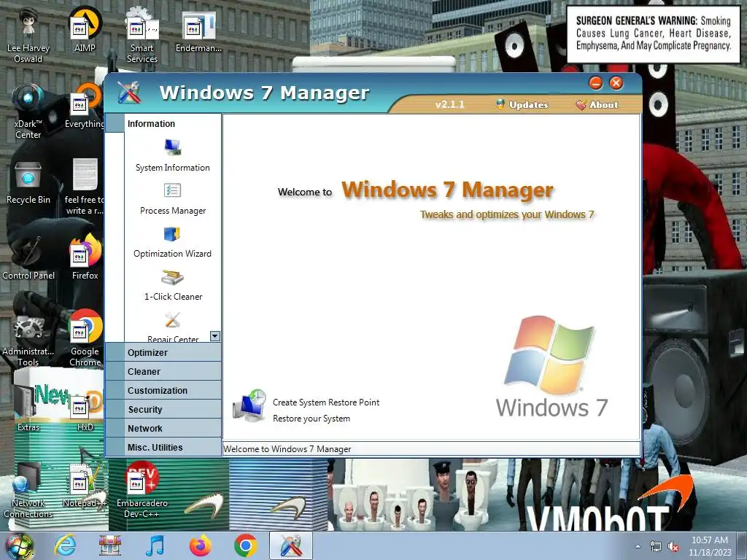This screenshot has width=747, height=560.
Task: Open AIMP desktop shortcut
Action: [x=85, y=24]
